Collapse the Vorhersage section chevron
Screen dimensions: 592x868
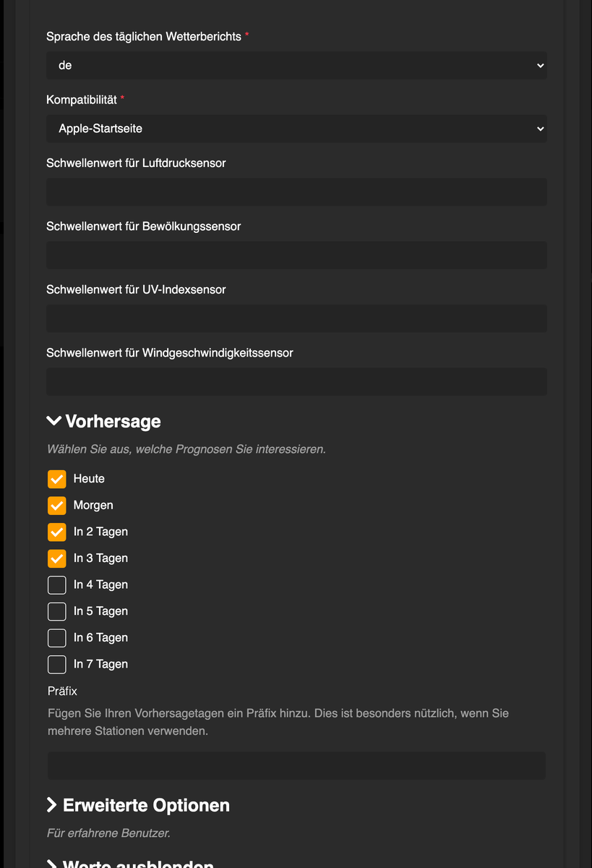[53, 421]
